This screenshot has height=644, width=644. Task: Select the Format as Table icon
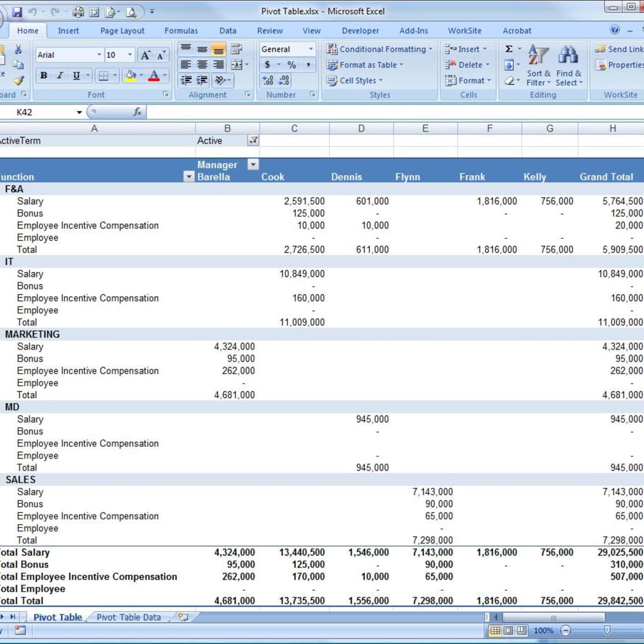pyautogui.click(x=366, y=65)
